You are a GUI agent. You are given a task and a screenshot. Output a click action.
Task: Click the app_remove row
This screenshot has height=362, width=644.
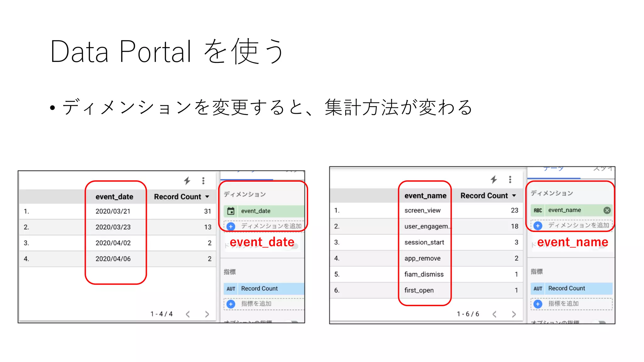point(426,258)
